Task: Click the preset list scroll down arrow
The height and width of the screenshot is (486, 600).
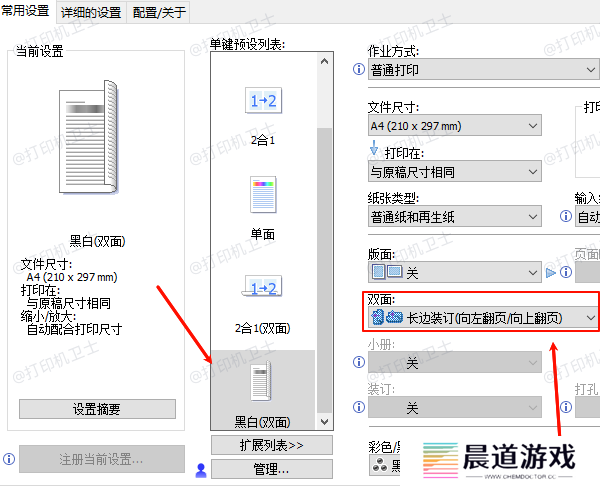Action: (x=324, y=422)
